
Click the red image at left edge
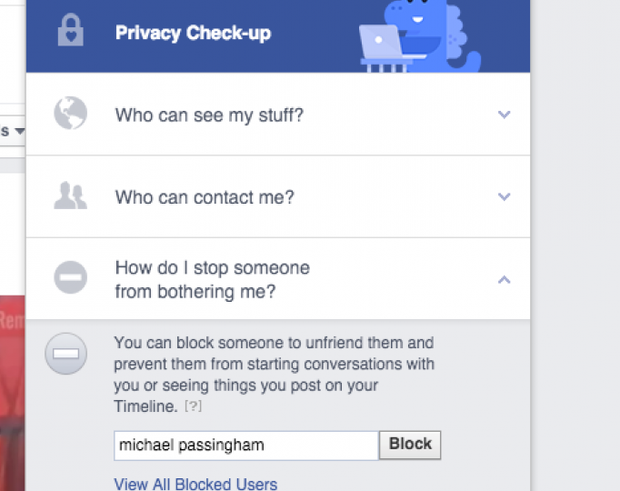click(x=12, y=393)
